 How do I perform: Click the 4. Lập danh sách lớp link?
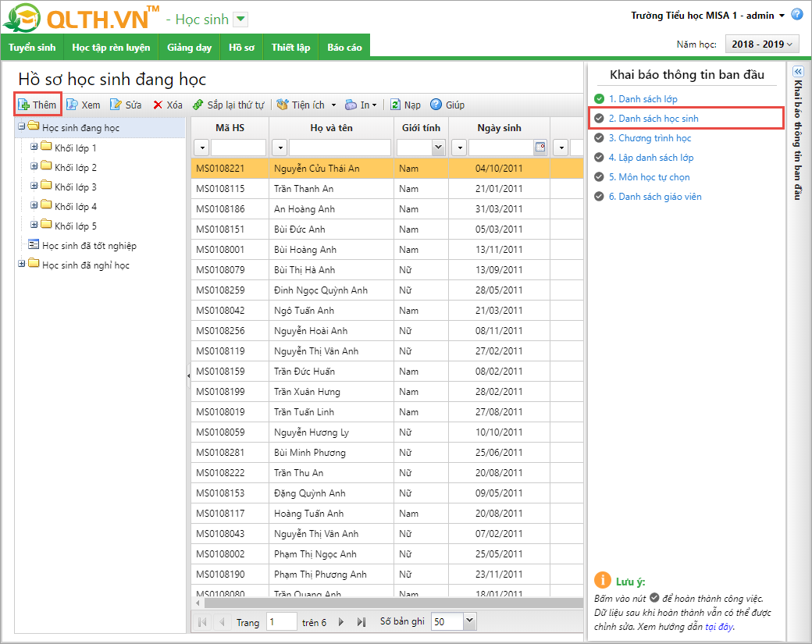(x=651, y=158)
